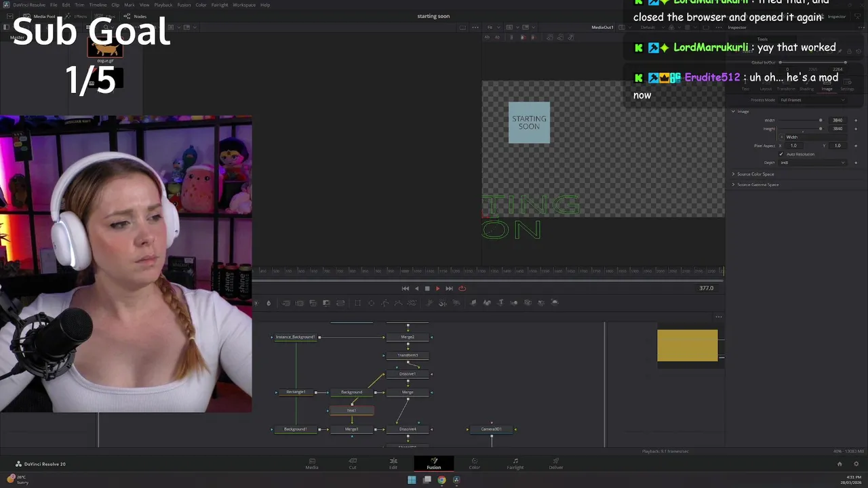Select the BSpline mask tool

pos(398,302)
